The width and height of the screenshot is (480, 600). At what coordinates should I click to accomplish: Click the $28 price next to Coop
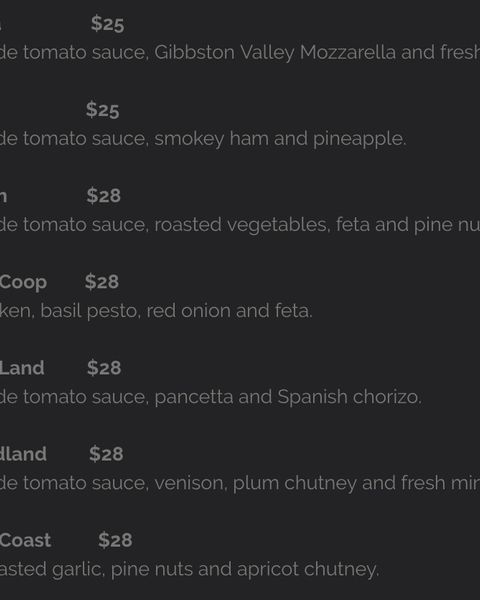tap(102, 282)
